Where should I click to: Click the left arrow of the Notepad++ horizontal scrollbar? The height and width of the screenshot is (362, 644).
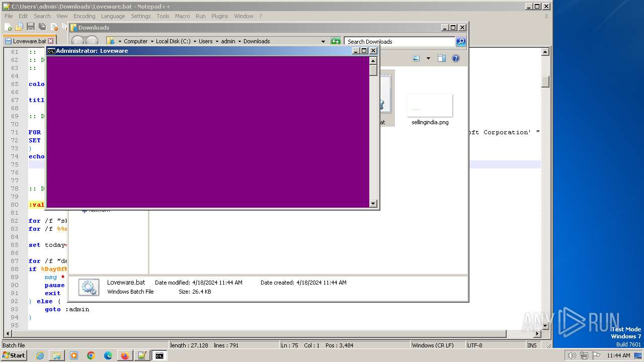[7, 334]
